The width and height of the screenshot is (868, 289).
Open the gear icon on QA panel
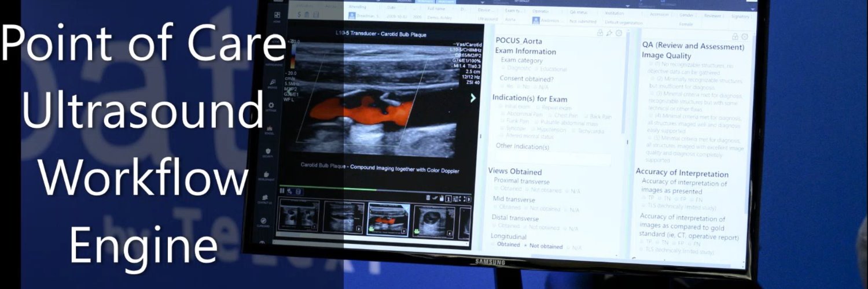coord(744,36)
